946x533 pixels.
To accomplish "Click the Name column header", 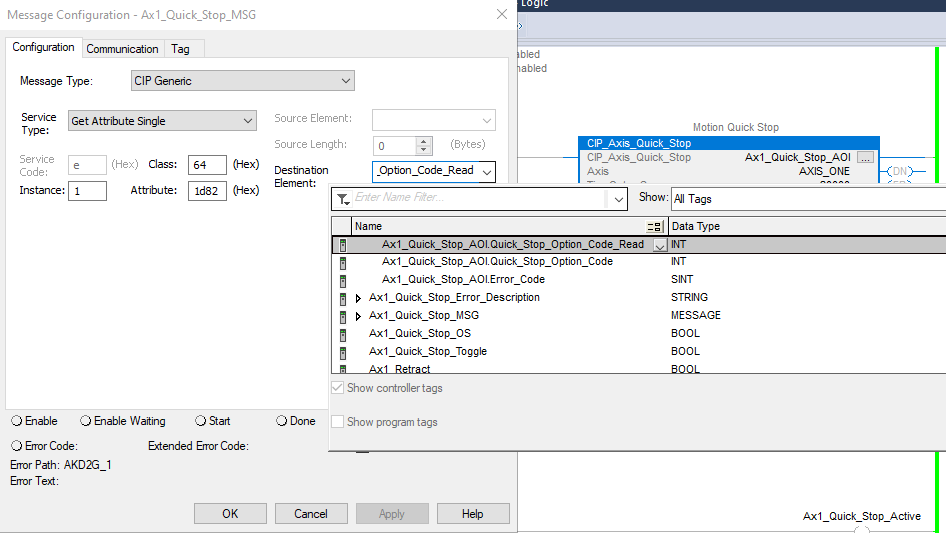I will click(509, 226).
